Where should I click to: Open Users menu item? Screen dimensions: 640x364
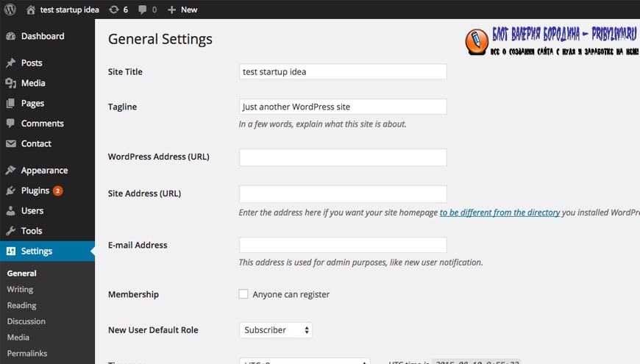coord(47,210)
